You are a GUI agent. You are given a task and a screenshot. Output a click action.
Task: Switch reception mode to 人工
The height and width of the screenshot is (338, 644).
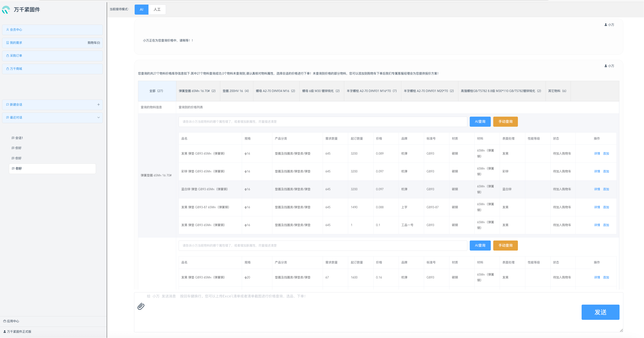point(157,9)
